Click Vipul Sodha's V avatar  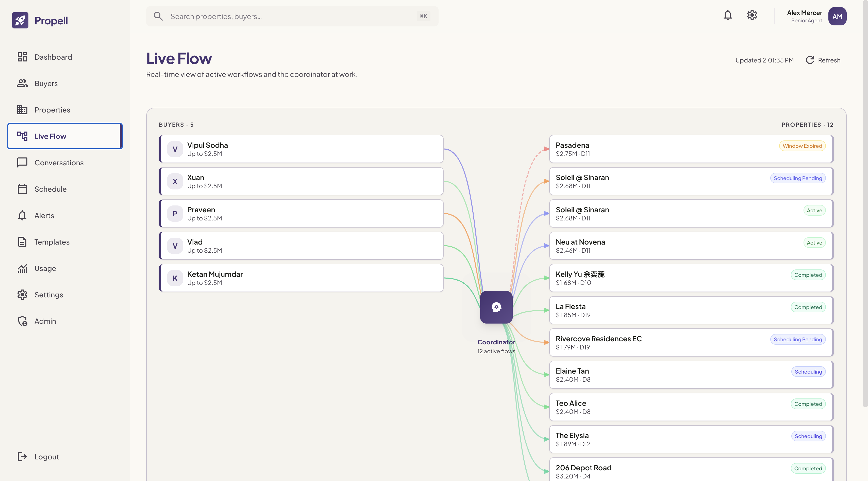click(x=175, y=149)
